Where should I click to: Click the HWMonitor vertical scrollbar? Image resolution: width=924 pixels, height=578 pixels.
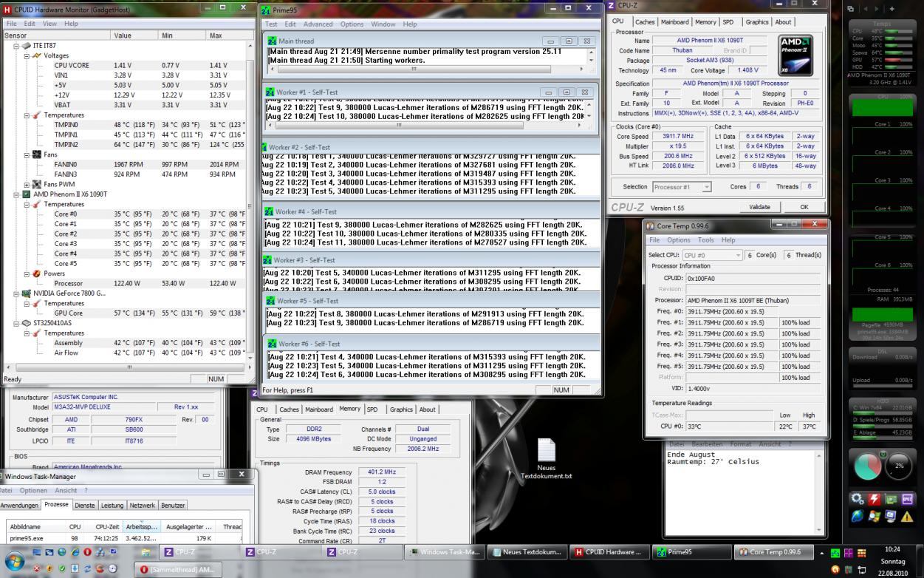coord(250,200)
